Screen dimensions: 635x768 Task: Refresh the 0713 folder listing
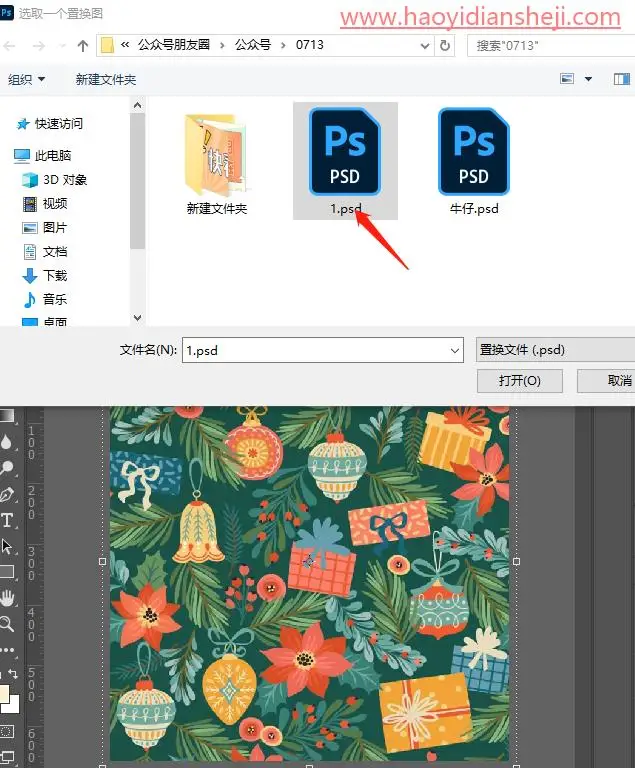point(445,46)
